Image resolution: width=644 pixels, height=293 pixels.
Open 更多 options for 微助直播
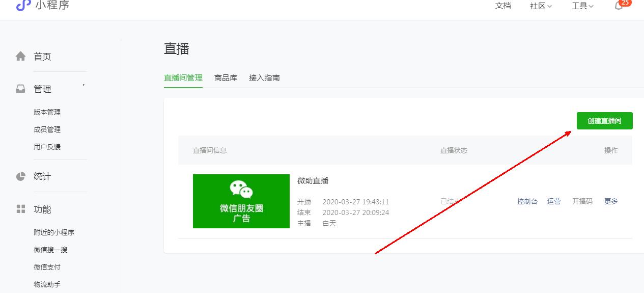coord(611,201)
